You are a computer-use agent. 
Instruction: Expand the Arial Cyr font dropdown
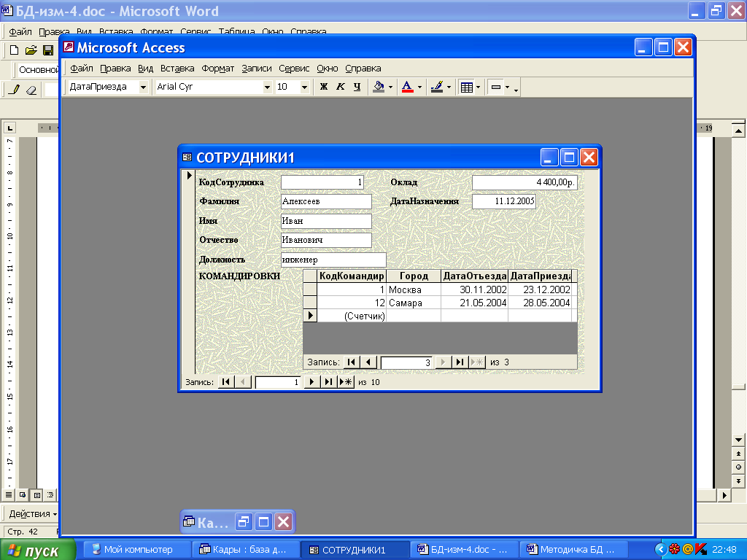point(267,87)
